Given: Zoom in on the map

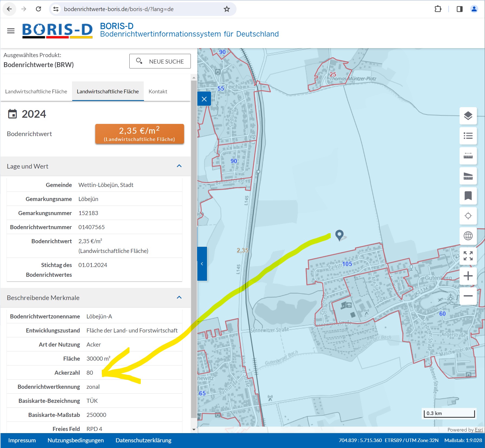Looking at the screenshot, I should (468, 276).
